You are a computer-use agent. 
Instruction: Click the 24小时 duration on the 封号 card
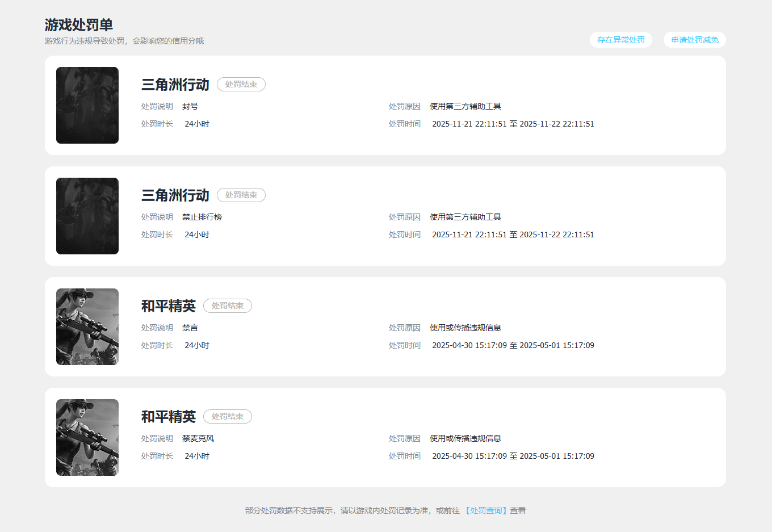(x=197, y=124)
